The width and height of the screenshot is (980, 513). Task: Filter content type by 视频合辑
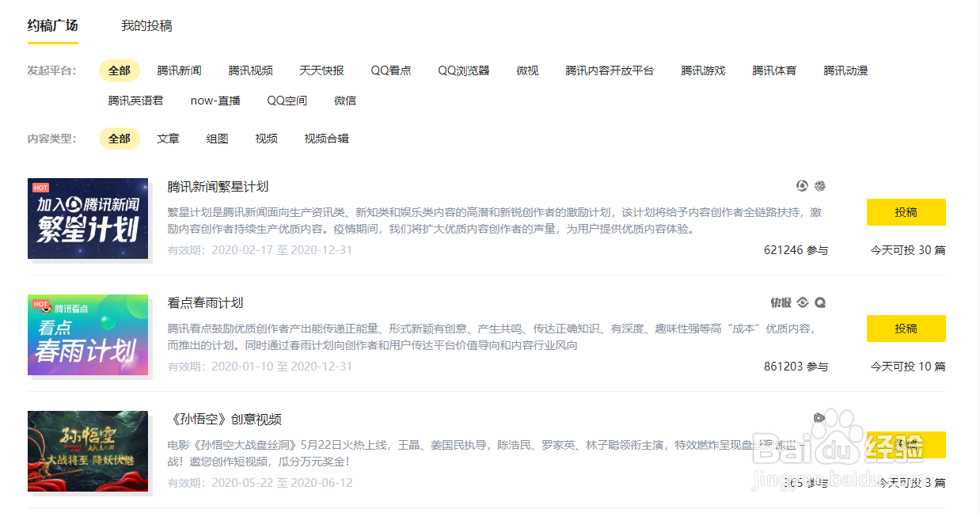[326, 139]
